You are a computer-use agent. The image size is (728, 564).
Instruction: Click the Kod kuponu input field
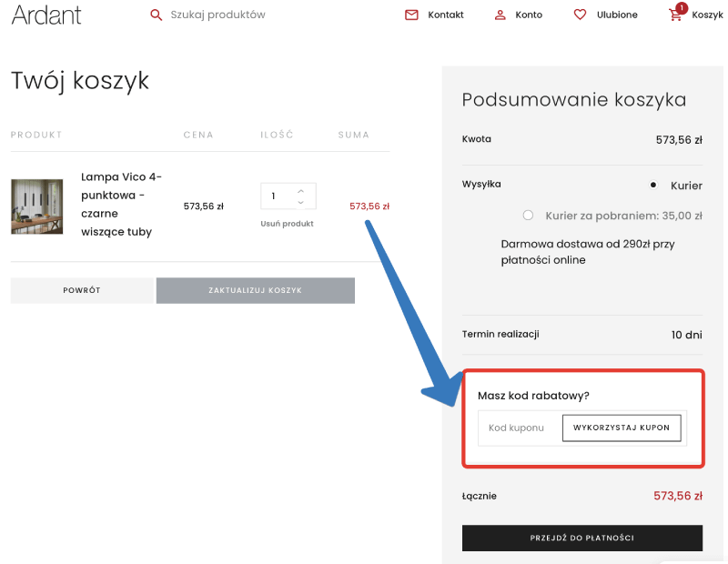click(x=519, y=428)
